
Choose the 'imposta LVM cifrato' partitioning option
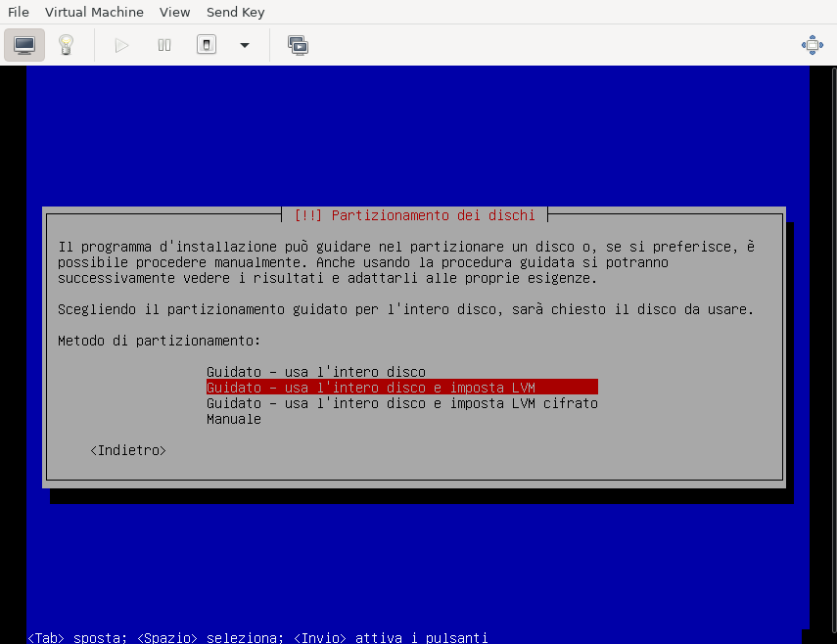[x=402, y=403]
